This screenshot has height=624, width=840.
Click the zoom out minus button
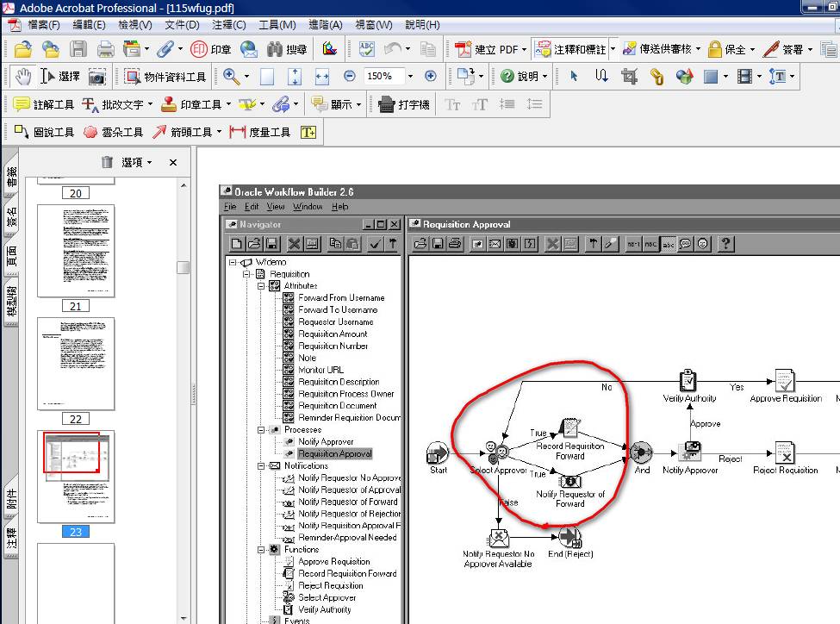pos(349,77)
